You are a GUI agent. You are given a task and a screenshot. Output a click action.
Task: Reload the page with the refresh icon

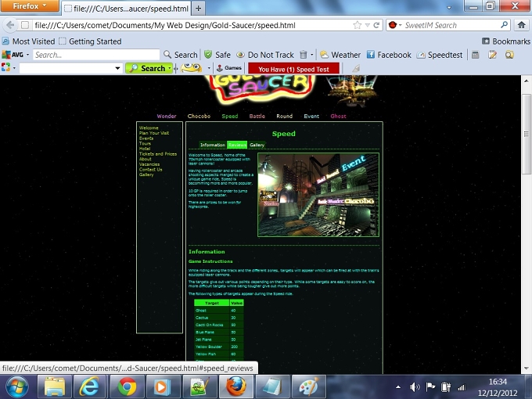pos(376,25)
